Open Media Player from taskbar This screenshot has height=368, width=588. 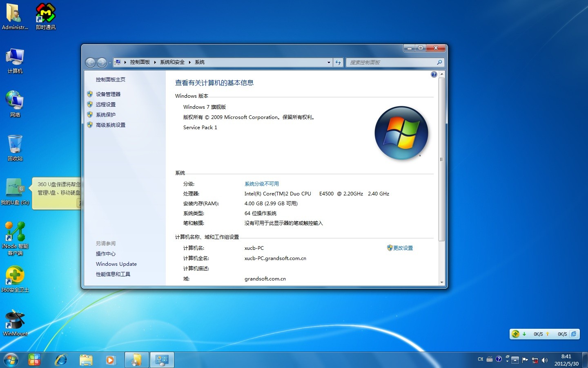[x=110, y=360]
